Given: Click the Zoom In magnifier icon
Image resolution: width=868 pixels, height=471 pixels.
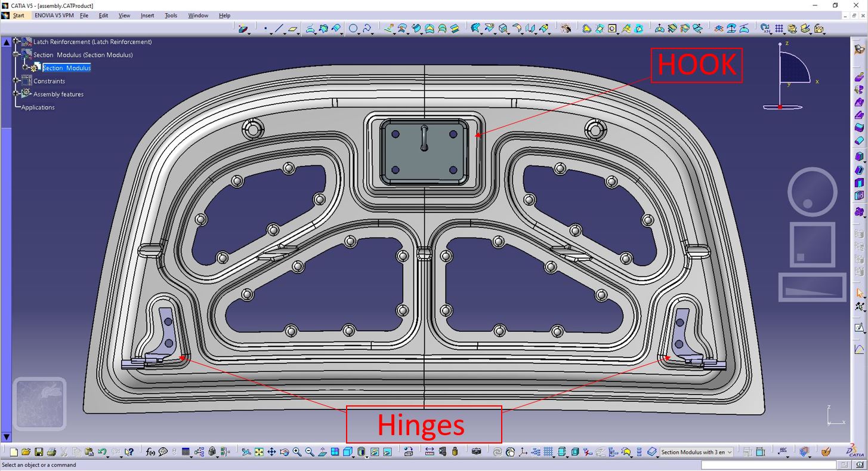Looking at the screenshot, I should (296, 452).
